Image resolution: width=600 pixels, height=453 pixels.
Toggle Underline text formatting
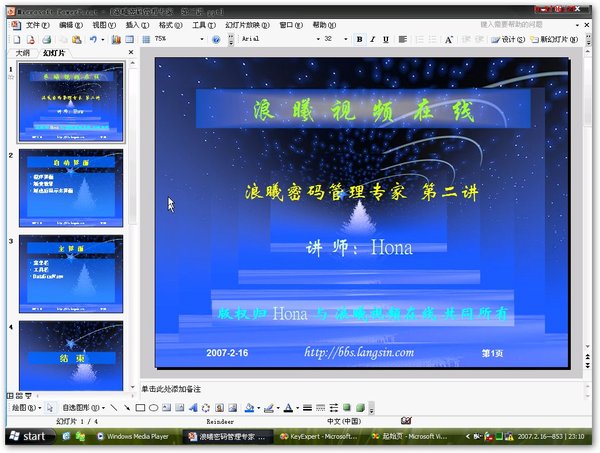tap(385, 39)
